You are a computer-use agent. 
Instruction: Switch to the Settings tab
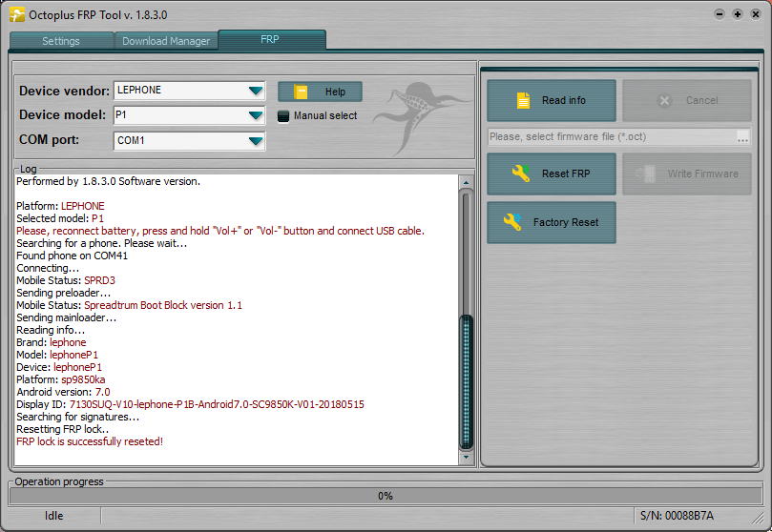click(x=61, y=41)
